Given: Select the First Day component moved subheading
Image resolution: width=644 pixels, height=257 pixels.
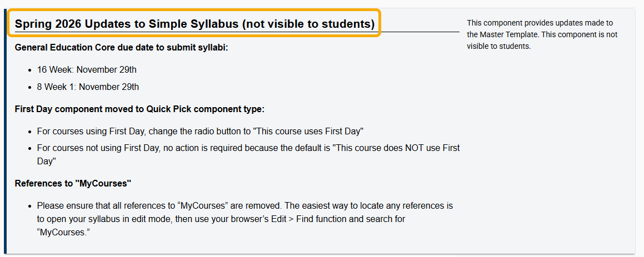Looking at the screenshot, I should (x=139, y=109).
